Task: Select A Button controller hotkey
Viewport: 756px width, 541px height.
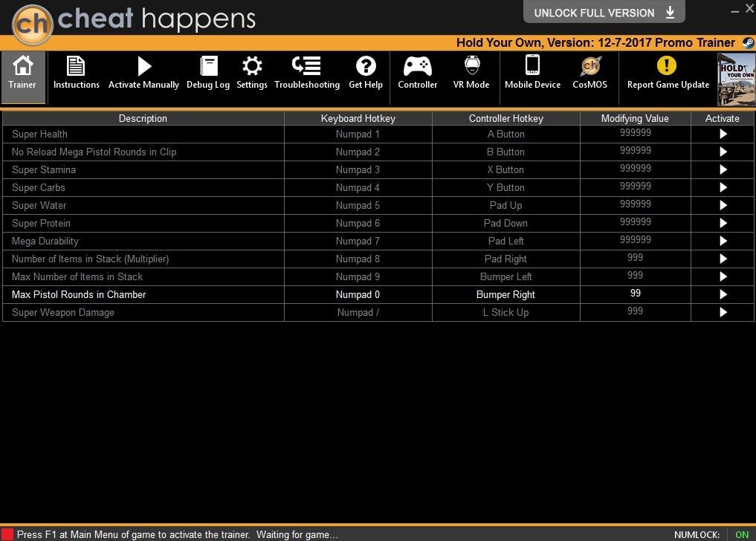Action: (505, 134)
